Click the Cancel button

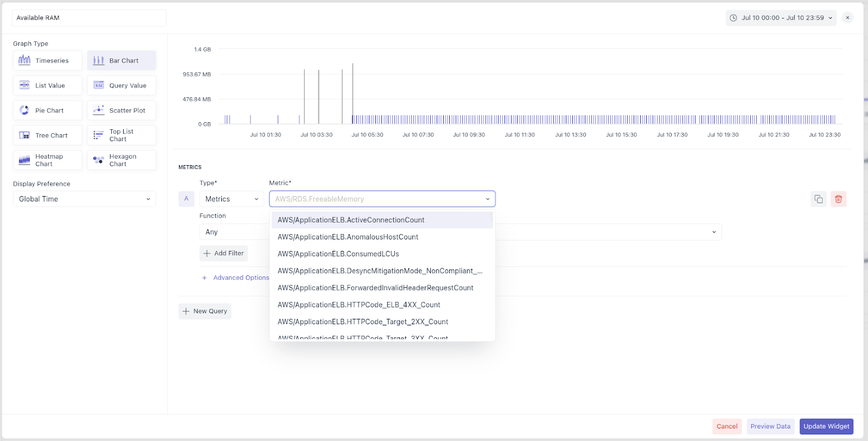pos(727,426)
